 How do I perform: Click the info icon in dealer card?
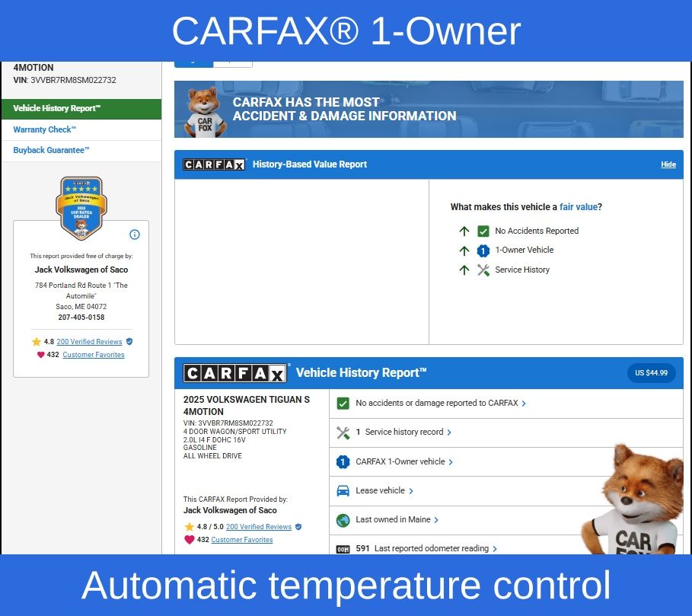click(135, 235)
